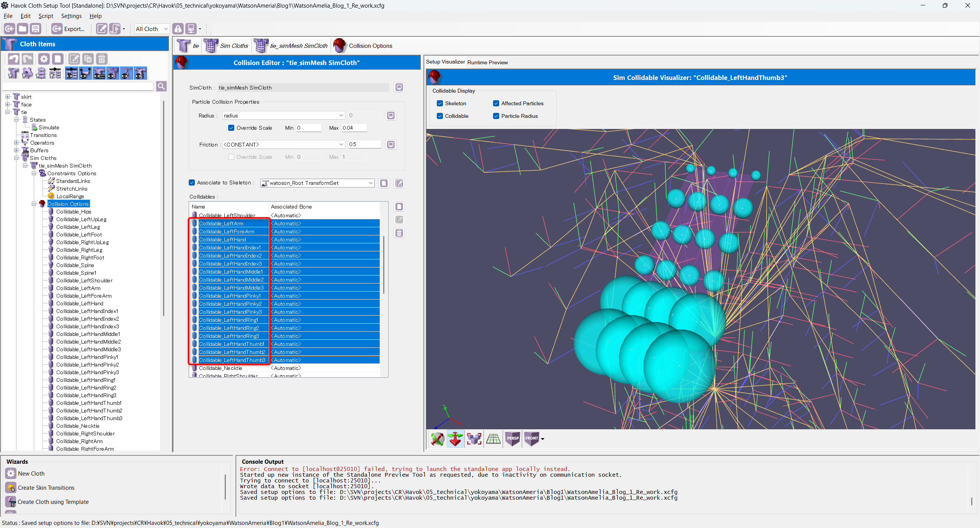980x528 pixels.
Task: Click the Export toolbar button
Action: 68,29
